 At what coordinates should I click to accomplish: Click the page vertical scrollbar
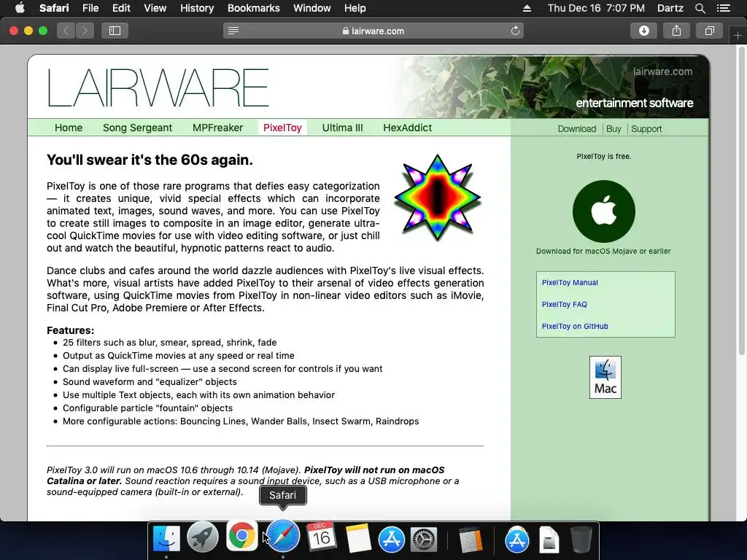pyautogui.click(x=741, y=200)
